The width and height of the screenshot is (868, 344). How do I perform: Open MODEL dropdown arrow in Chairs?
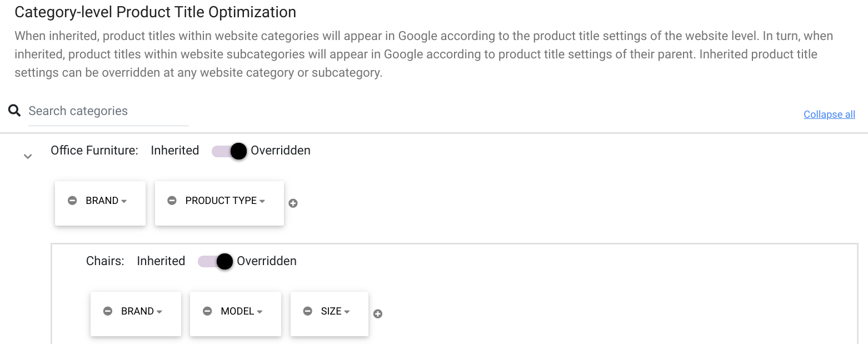pyautogui.click(x=260, y=312)
